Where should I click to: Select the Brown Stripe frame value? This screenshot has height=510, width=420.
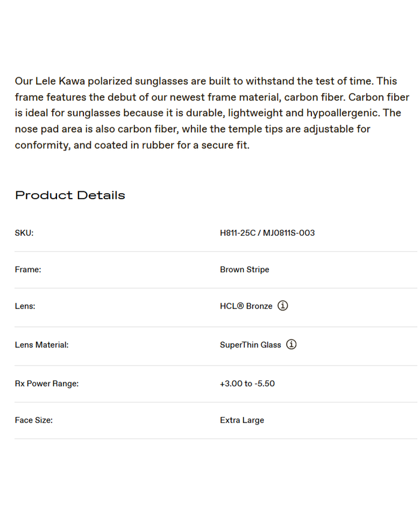point(244,269)
